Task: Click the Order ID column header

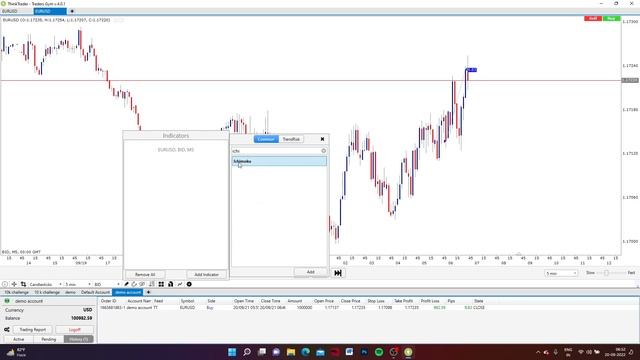Action: 109,301
